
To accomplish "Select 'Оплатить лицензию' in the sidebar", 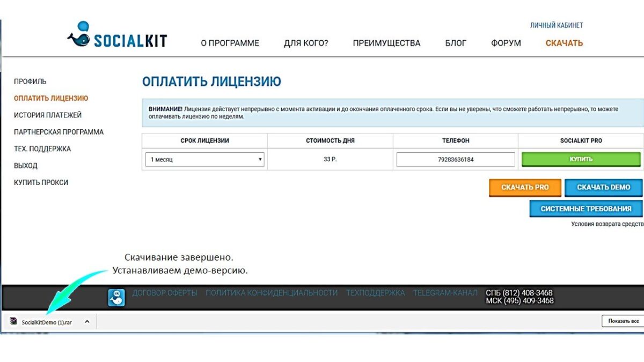I will pyautogui.click(x=51, y=98).
